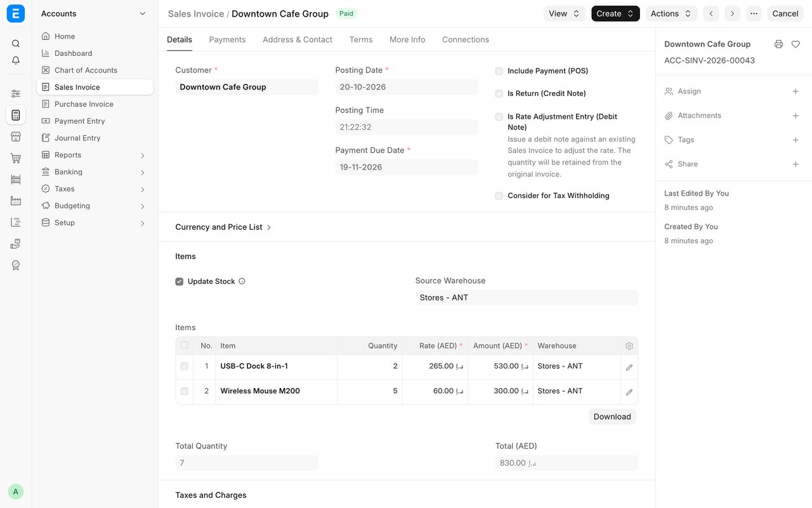
Task: Click the user avatar A
Action: pyautogui.click(x=16, y=491)
